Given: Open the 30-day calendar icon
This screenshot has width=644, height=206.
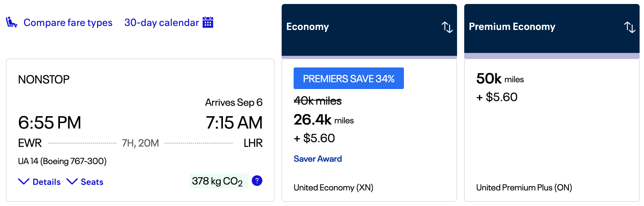Looking at the screenshot, I should click(208, 22).
